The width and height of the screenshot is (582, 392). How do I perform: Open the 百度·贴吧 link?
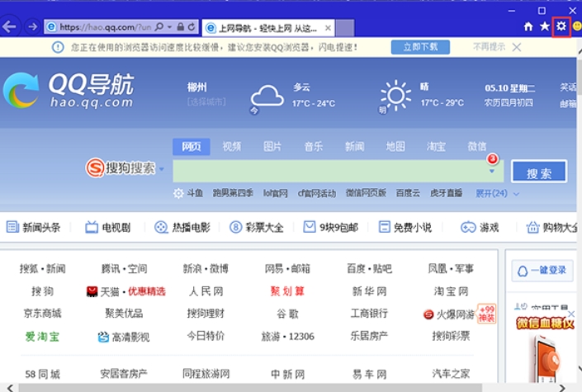coord(369,268)
